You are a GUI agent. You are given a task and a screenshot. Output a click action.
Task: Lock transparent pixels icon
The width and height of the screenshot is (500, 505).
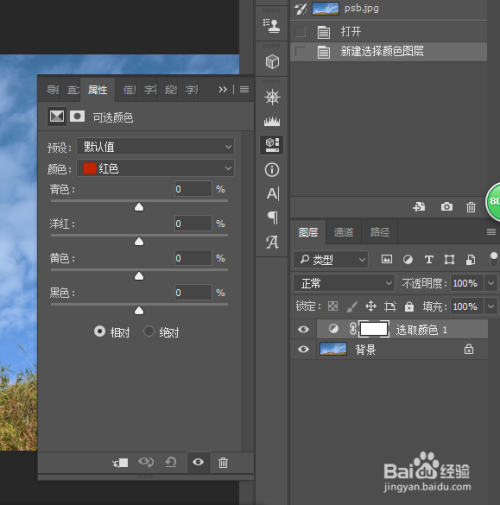coord(333,306)
